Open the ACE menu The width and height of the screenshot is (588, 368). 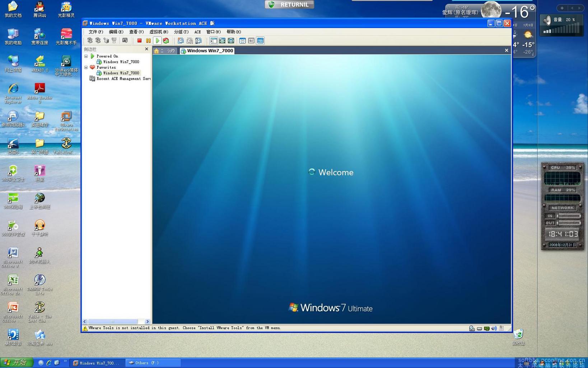tap(197, 32)
